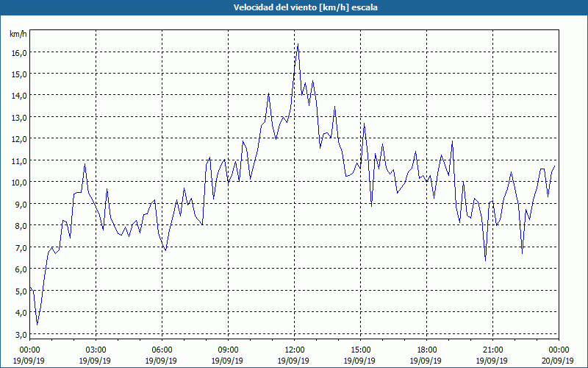The height and width of the screenshot is (368, 588).
Task: Click the '15:00' time axis label
Action: tap(361, 350)
